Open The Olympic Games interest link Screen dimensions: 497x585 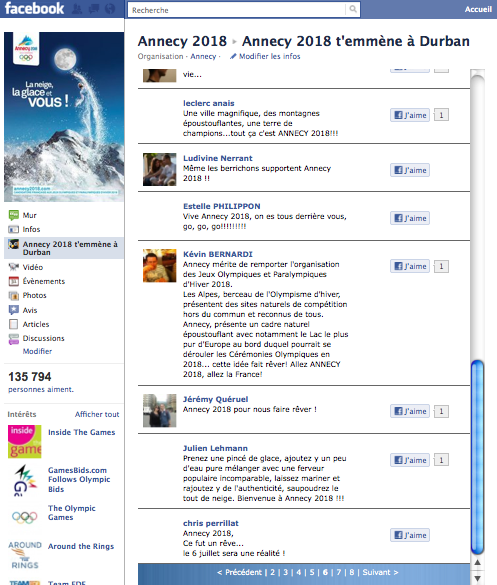point(72,513)
